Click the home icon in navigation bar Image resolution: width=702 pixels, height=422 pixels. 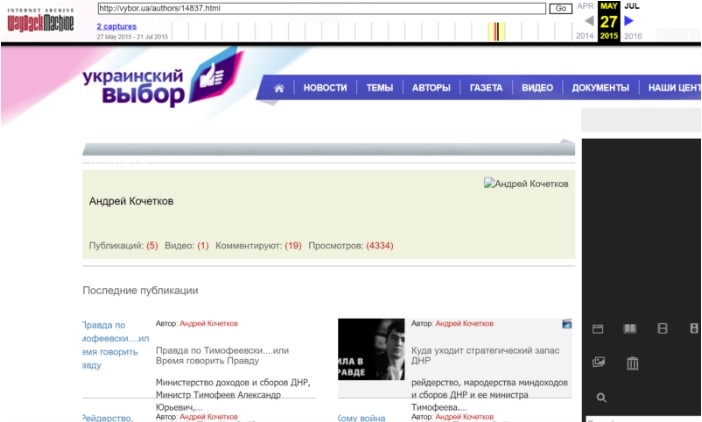click(279, 88)
